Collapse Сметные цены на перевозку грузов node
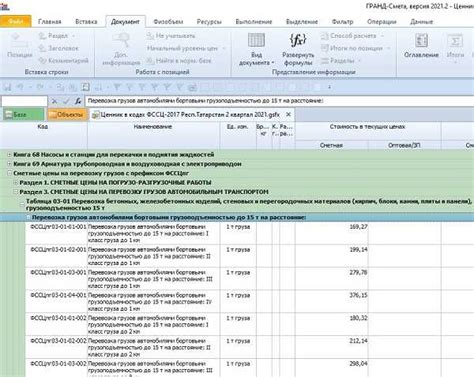 [9, 173]
